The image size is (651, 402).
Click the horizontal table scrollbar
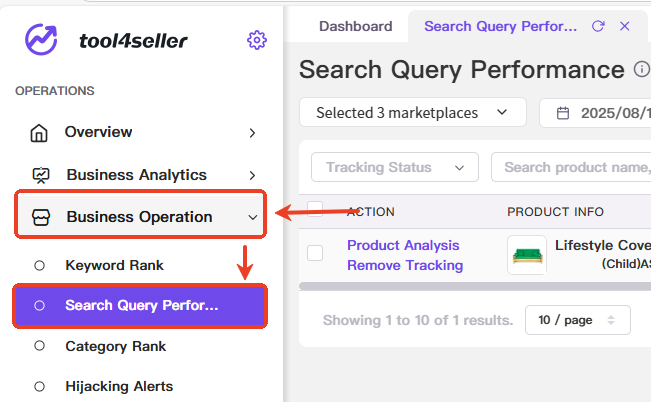(475, 287)
